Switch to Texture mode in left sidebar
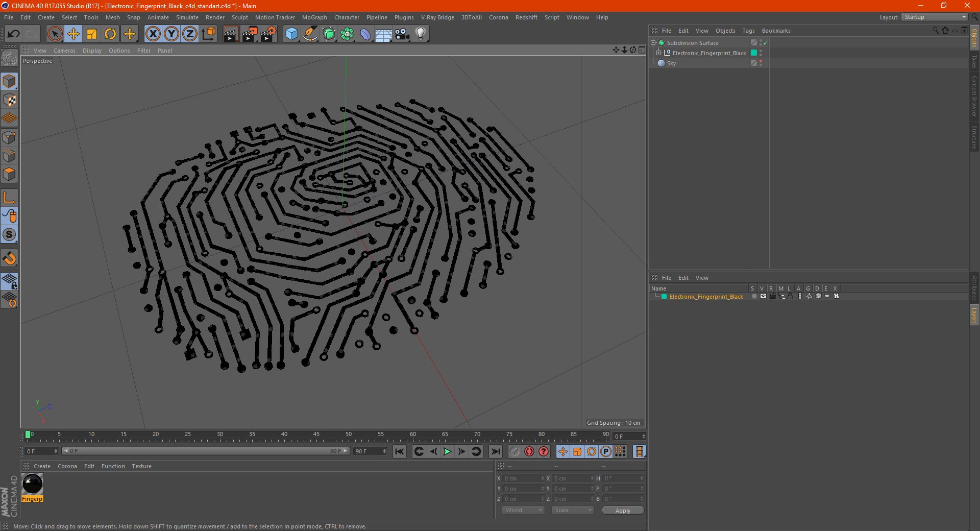 click(9, 100)
